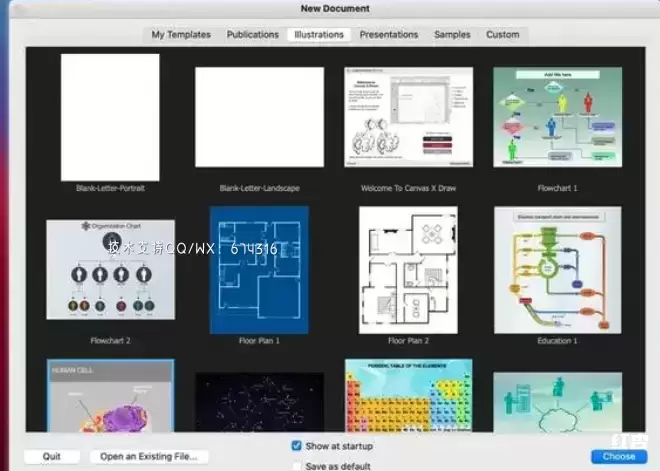This screenshot has width=660, height=471.
Task: Pick the Welcome To Canvas X Draw template
Action: (x=408, y=117)
